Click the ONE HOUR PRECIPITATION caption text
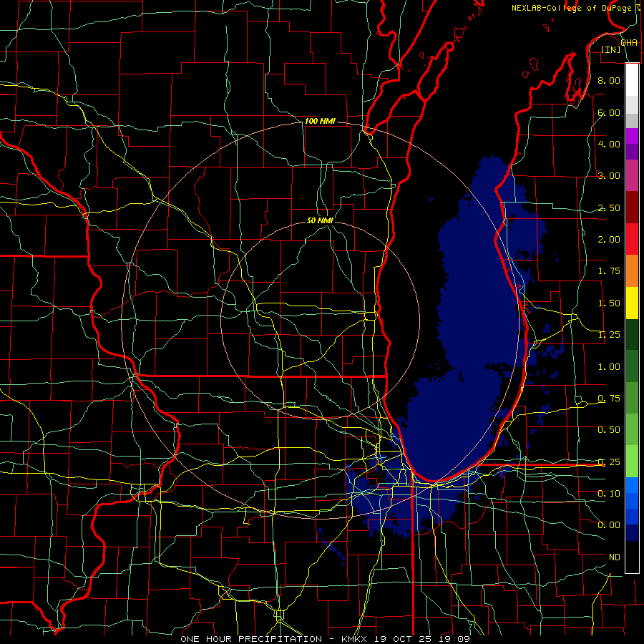Image resolution: width=644 pixels, height=644 pixels. (251, 639)
